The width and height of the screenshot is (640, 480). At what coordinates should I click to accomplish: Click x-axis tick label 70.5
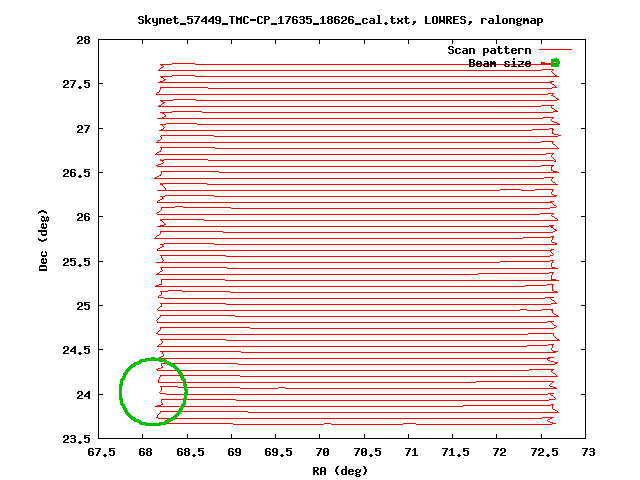coord(367,452)
